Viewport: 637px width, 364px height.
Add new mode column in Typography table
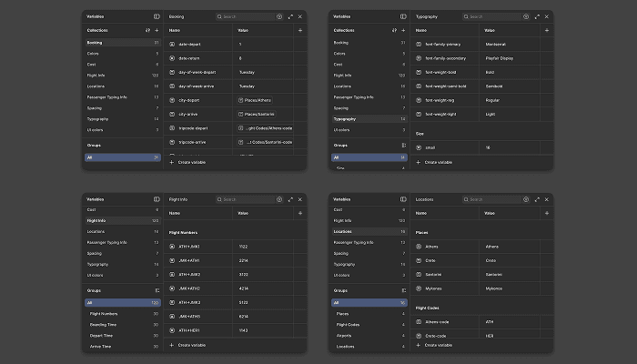[x=547, y=30]
